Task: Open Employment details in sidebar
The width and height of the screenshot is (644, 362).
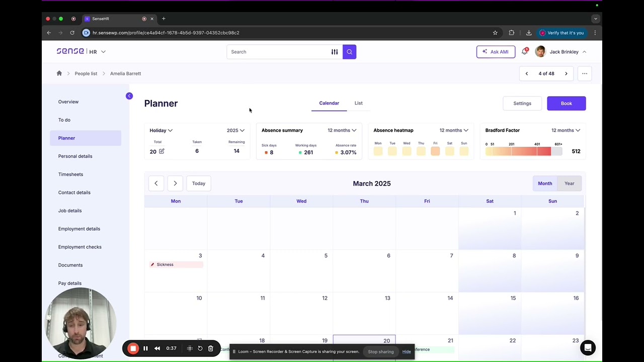Action: point(79,229)
